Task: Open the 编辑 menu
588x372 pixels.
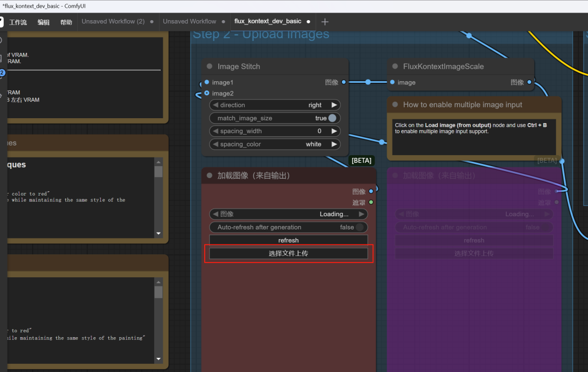Action: (44, 22)
